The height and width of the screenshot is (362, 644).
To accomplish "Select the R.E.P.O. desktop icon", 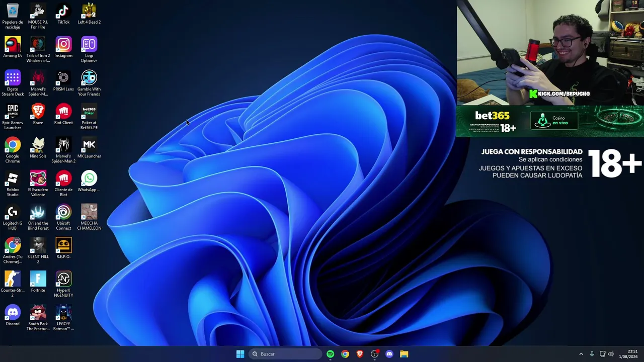I will [x=63, y=248].
